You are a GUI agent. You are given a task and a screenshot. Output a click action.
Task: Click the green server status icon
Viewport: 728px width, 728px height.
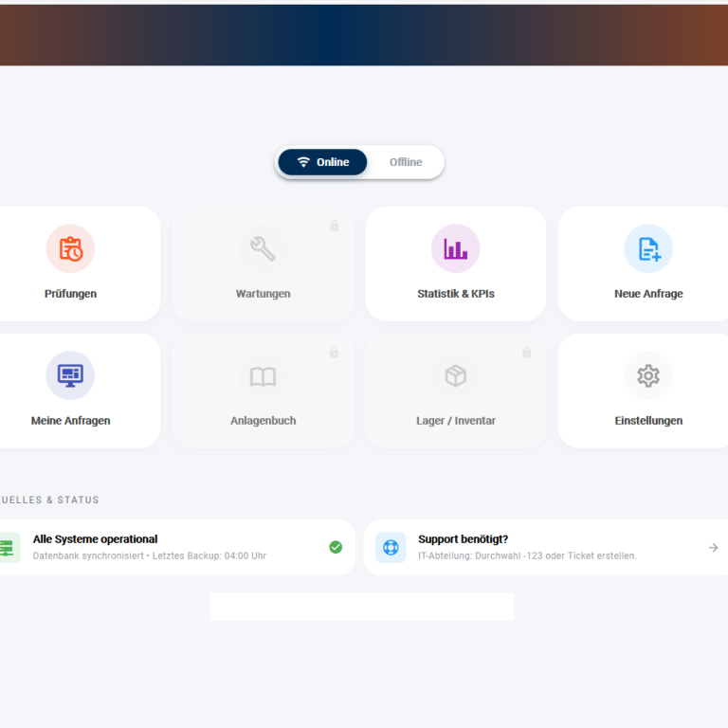(8, 547)
